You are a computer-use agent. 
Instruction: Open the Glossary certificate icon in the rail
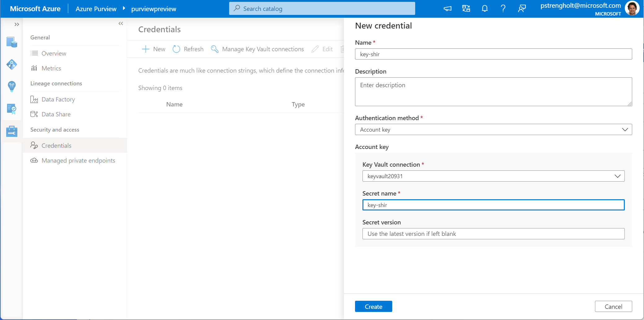12,109
